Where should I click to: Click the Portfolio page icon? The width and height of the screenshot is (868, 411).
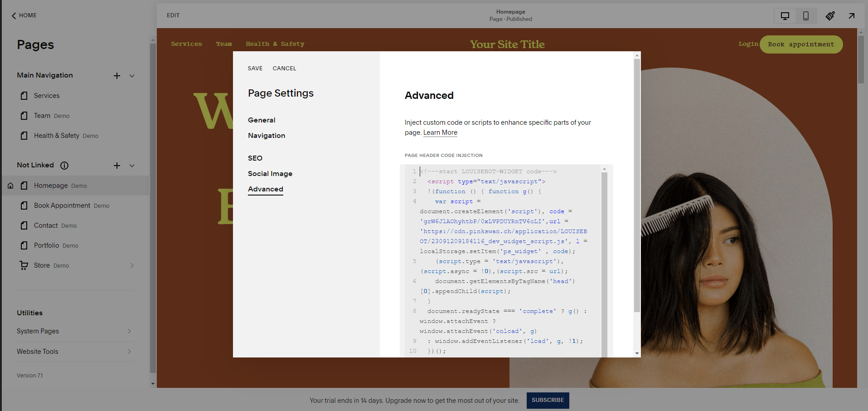coord(24,245)
